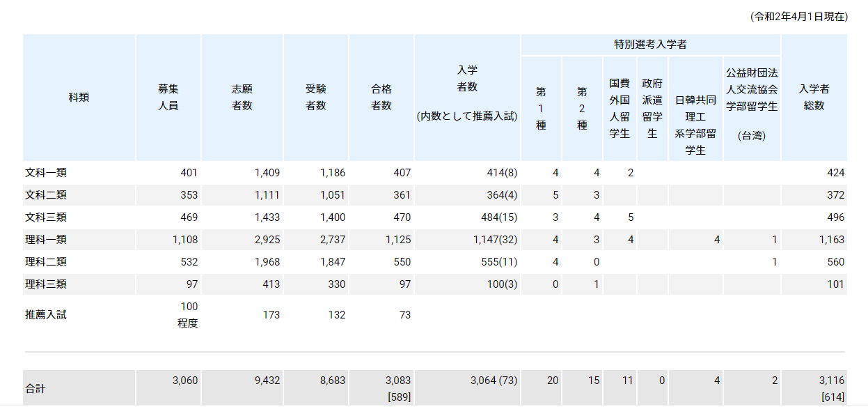Select applicant count 1,409 for 文科一類
Image resolution: width=868 pixels, height=407 pixels.
[267, 173]
